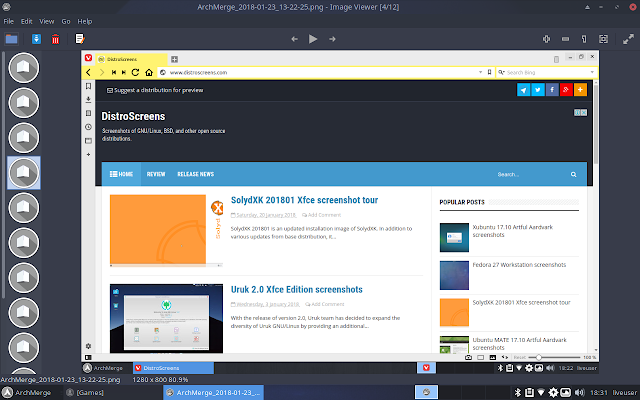Open the File menu
This screenshot has width=640, height=400.
click(9, 22)
